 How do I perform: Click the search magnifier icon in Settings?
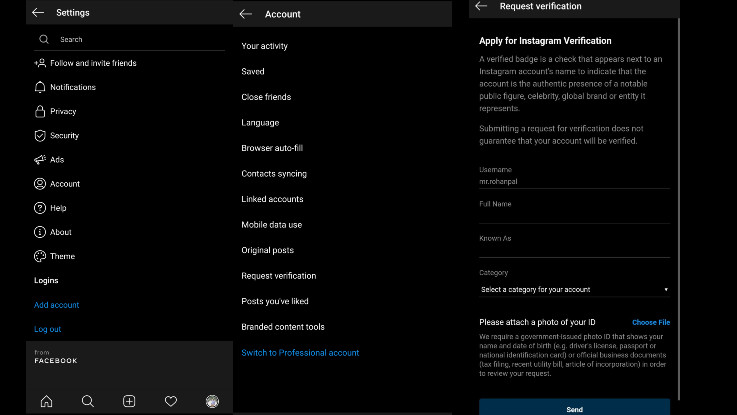44,39
